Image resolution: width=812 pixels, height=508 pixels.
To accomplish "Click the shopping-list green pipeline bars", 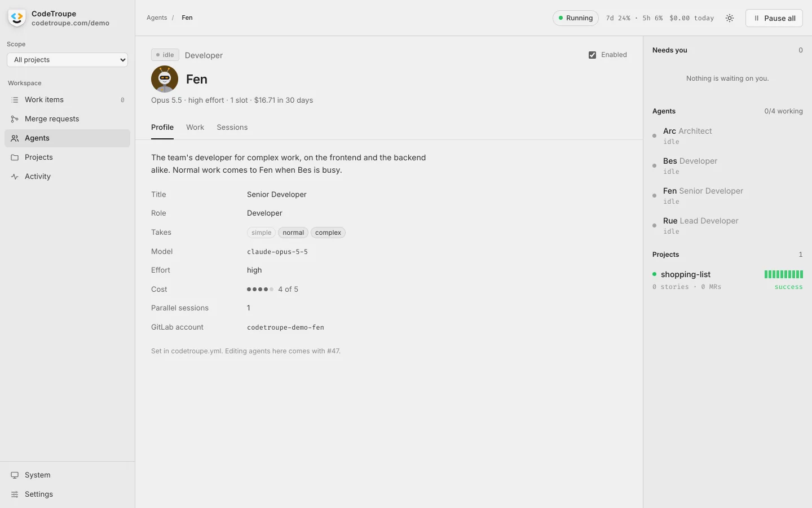I will pyautogui.click(x=784, y=274).
